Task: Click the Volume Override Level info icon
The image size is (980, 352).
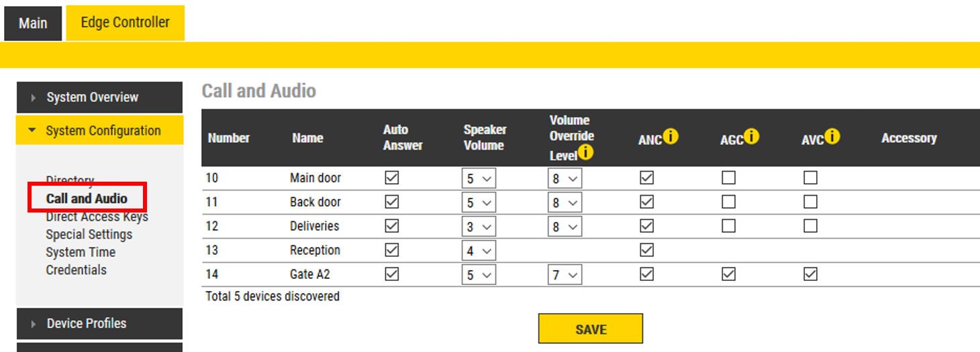Action: tap(585, 153)
